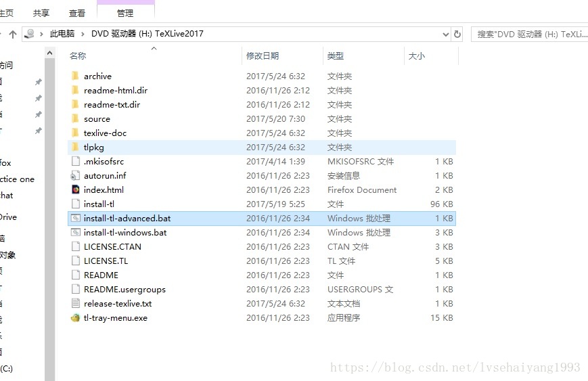Viewport: 588px width, 381px height.
Task: Sort files by 修改日期 column
Action: coord(263,56)
